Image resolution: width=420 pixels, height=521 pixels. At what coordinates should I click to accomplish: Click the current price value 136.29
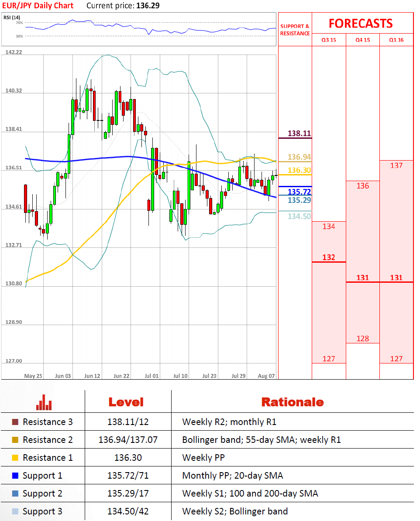(148, 6)
